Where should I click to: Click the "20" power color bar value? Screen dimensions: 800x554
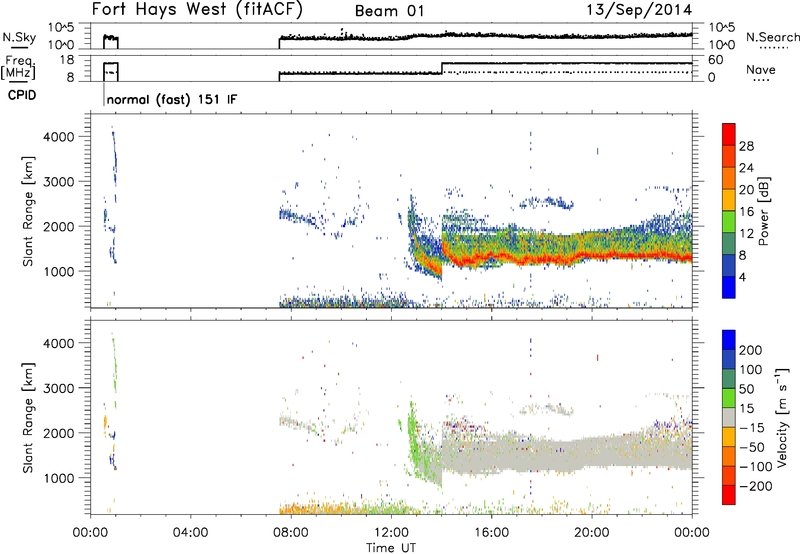[746, 190]
